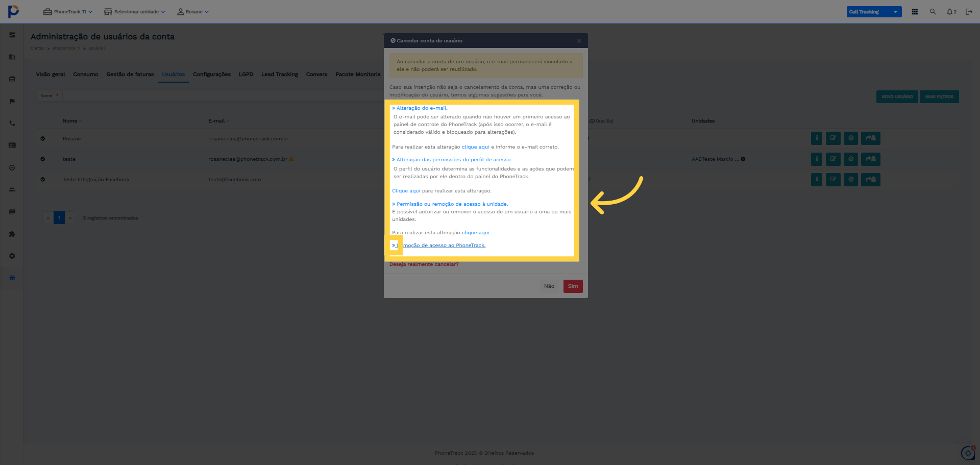Open the apps grid menu
This screenshot has height=465, width=980.
[915, 12]
